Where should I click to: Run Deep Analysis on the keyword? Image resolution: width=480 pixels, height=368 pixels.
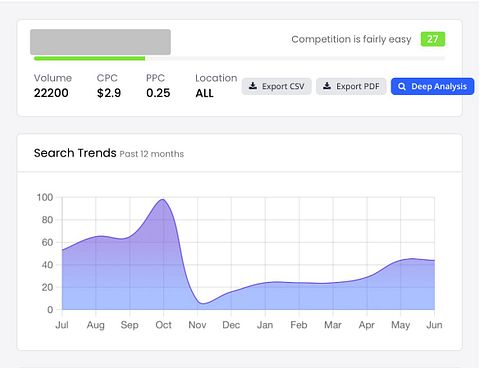pos(433,86)
